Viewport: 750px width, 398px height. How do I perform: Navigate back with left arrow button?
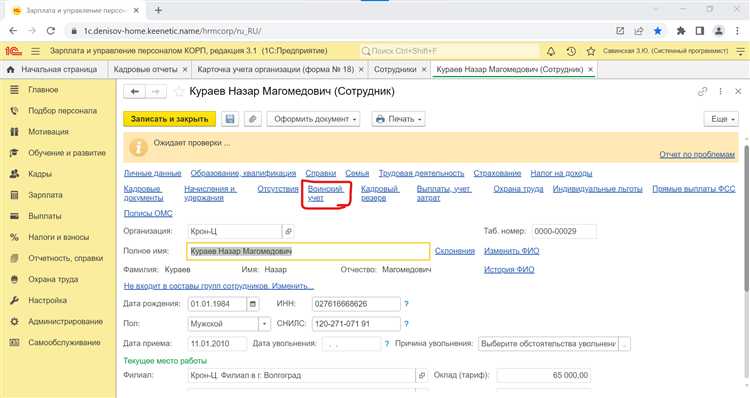coord(134,91)
